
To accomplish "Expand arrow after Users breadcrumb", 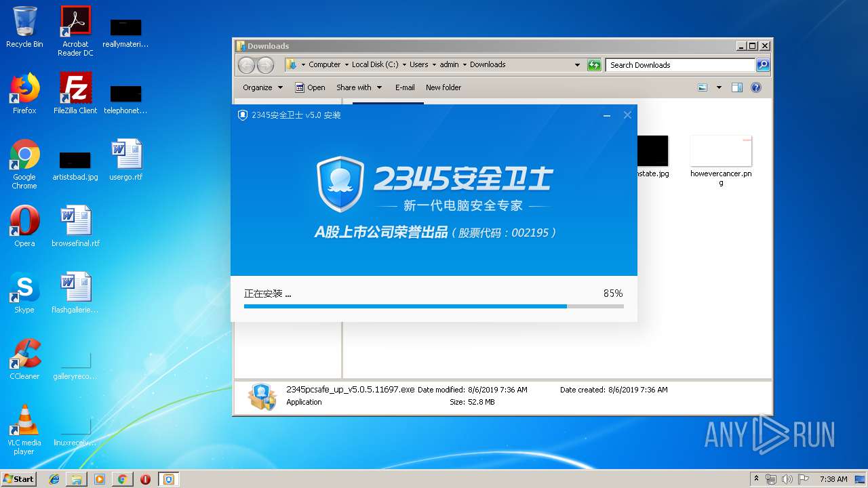I will (x=434, y=65).
